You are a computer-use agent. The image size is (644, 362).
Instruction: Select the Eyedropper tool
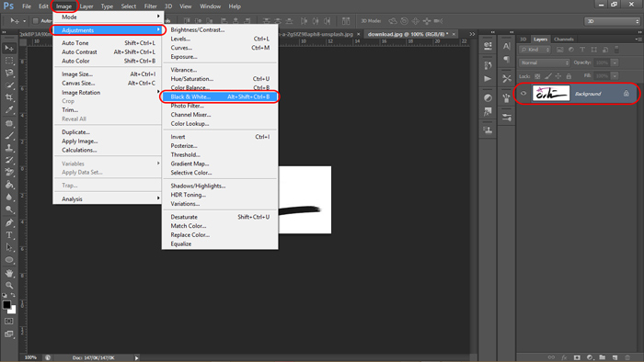(9, 110)
